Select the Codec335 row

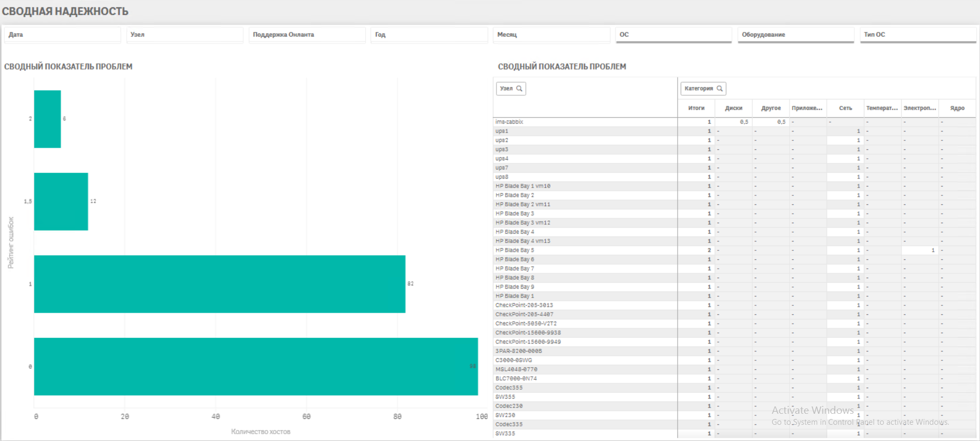[585, 424]
